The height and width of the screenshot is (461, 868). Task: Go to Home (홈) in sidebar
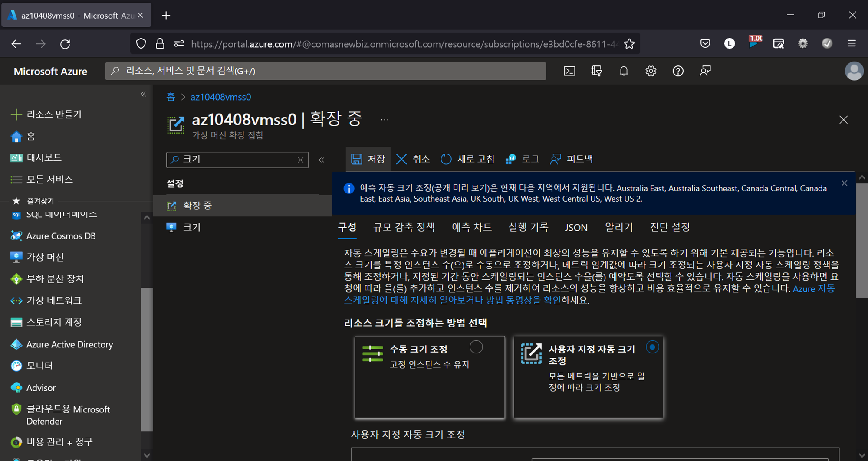[x=23, y=136]
